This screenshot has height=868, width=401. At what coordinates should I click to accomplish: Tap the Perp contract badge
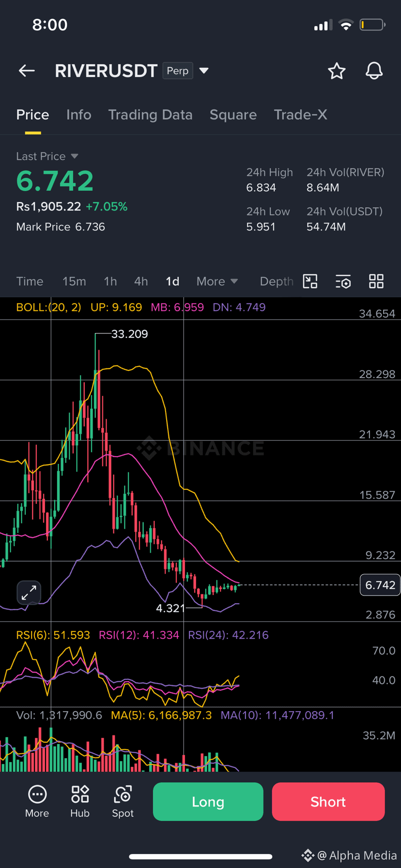(x=178, y=71)
